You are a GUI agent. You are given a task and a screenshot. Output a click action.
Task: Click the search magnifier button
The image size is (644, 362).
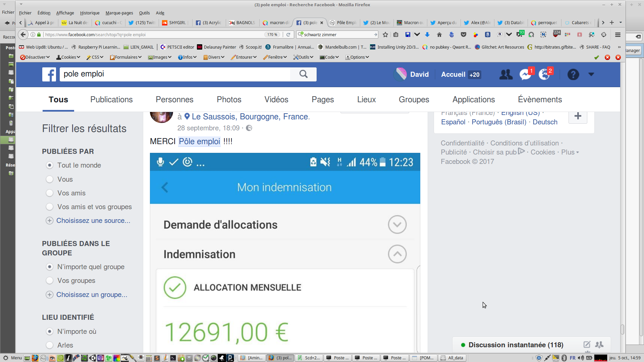pos(303,74)
